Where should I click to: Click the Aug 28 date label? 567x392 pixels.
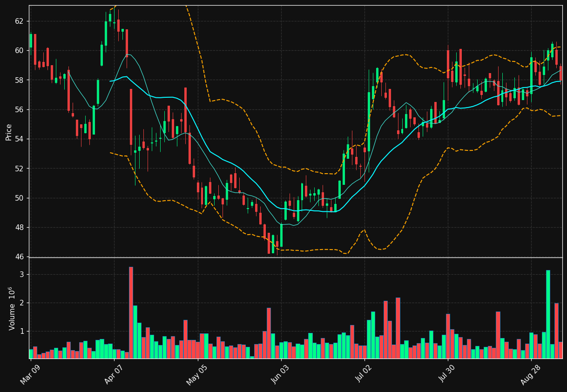pos(530,375)
